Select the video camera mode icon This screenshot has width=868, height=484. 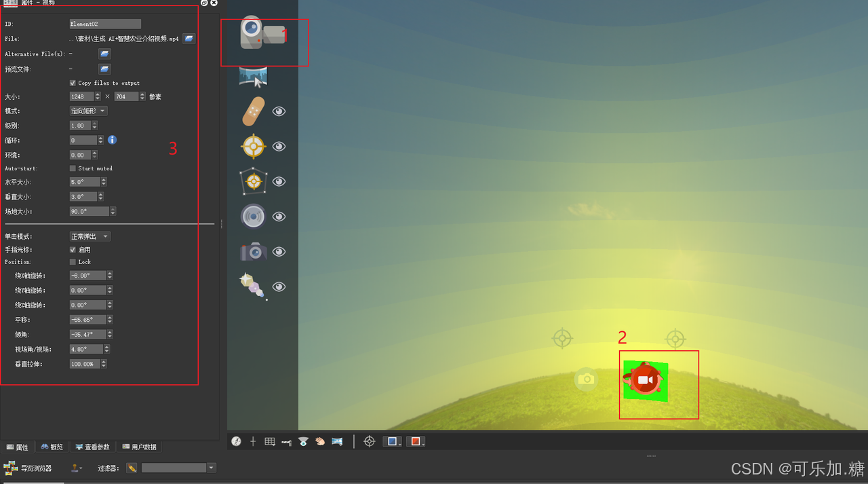(x=262, y=33)
